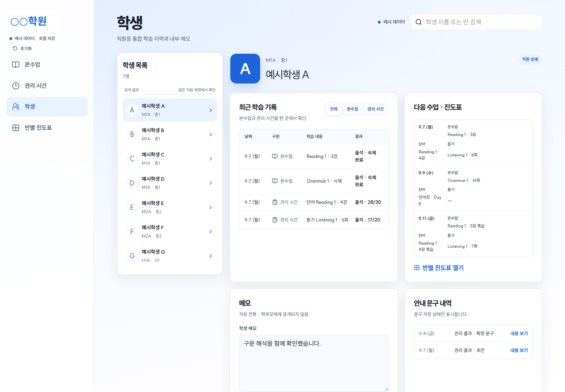Image resolution: width=565 pixels, height=392 pixels.
Task: Click book icon in Grammar 1 · 시제 row
Action: coord(275,181)
